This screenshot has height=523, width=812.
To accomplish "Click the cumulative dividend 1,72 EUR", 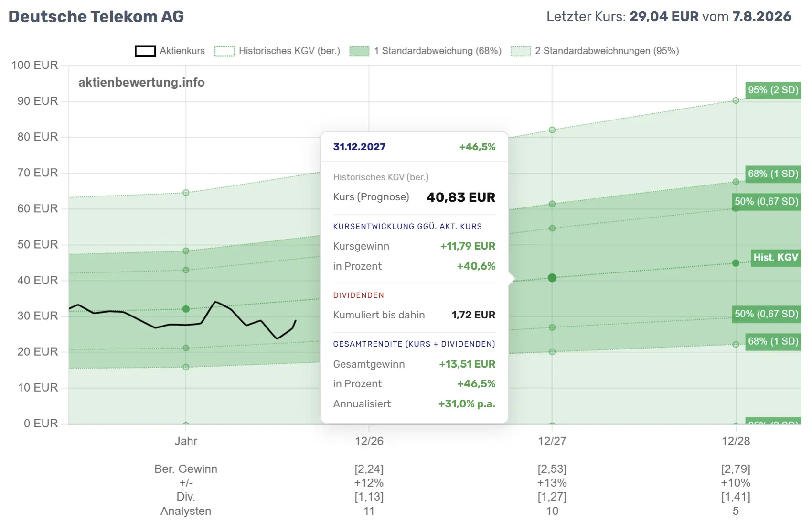I will (473, 315).
